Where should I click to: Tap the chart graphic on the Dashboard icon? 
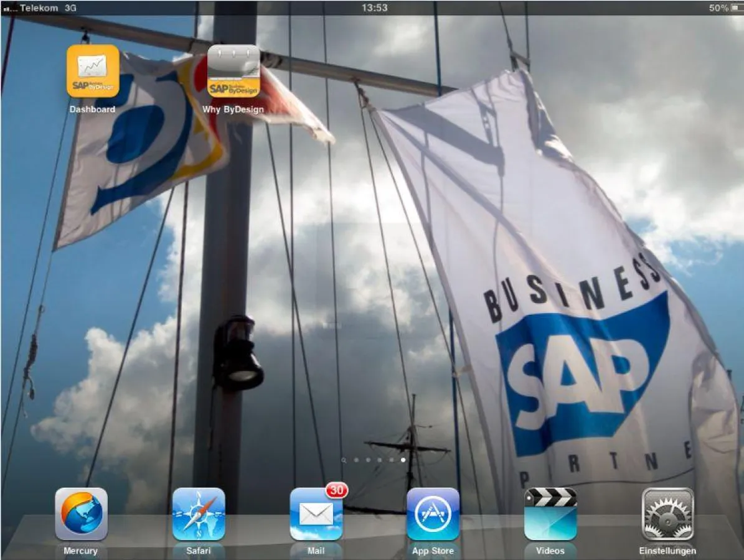[93, 65]
